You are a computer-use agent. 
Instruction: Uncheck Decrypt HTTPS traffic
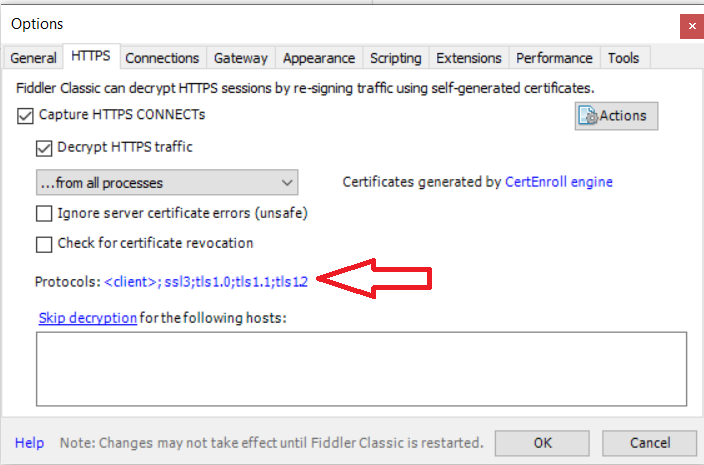[44, 148]
